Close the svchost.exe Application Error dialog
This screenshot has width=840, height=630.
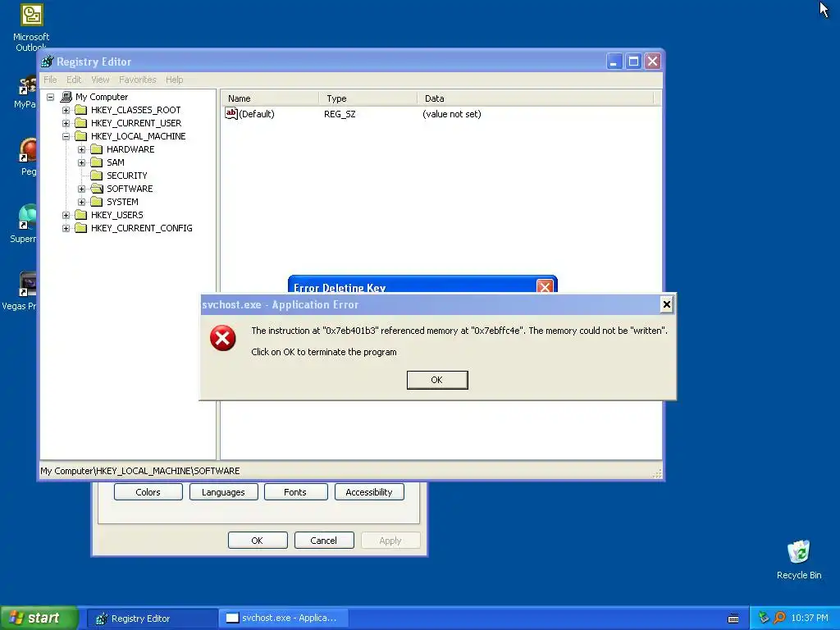click(666, 304)
